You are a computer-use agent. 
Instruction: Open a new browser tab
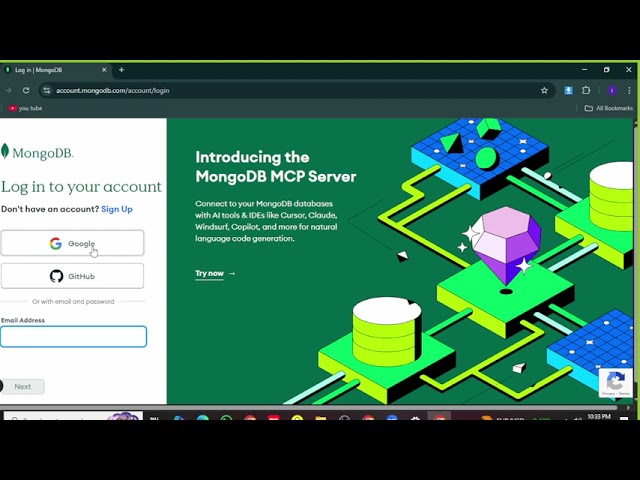(x=121, y=70)
